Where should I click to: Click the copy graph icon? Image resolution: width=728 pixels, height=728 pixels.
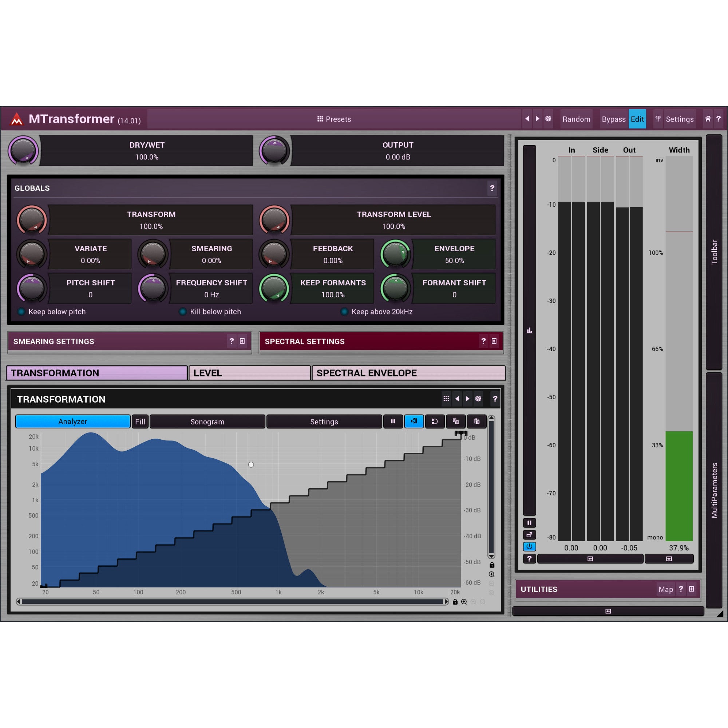click(456, 421)
